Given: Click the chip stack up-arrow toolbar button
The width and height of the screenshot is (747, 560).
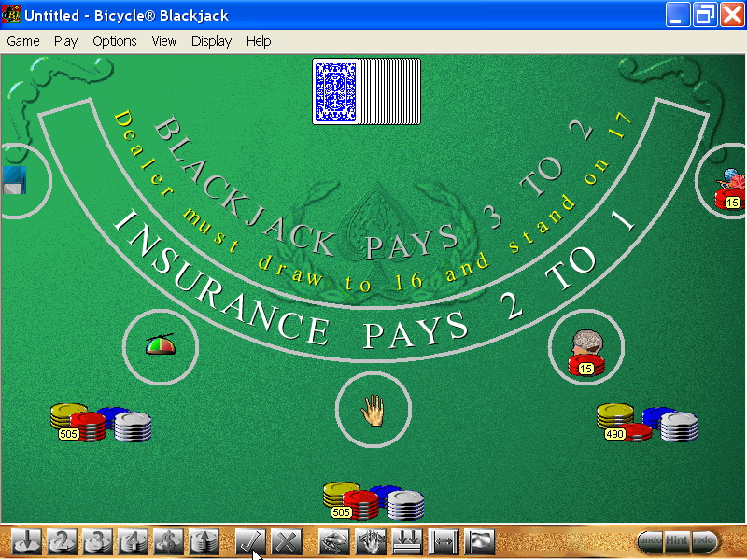Looking at the screenshot, I should [x=204, y=541].
